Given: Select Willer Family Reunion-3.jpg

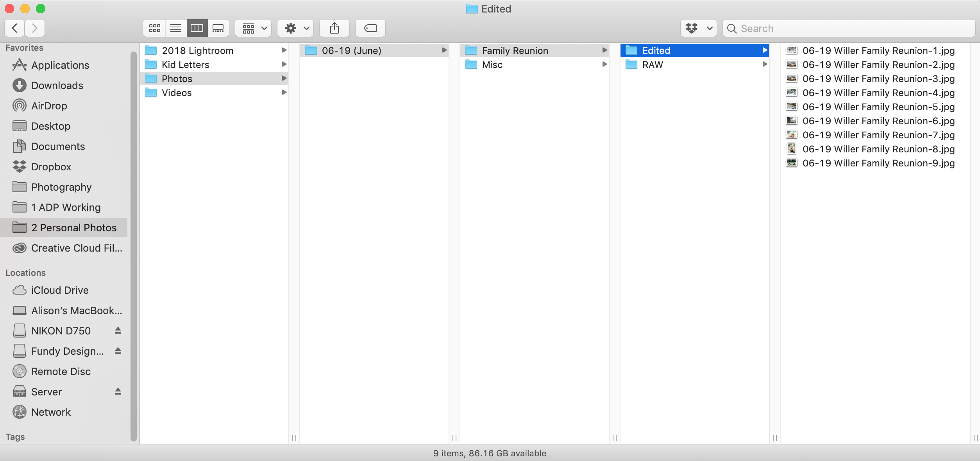Looking at the screenshot, I should click(875, 79).
